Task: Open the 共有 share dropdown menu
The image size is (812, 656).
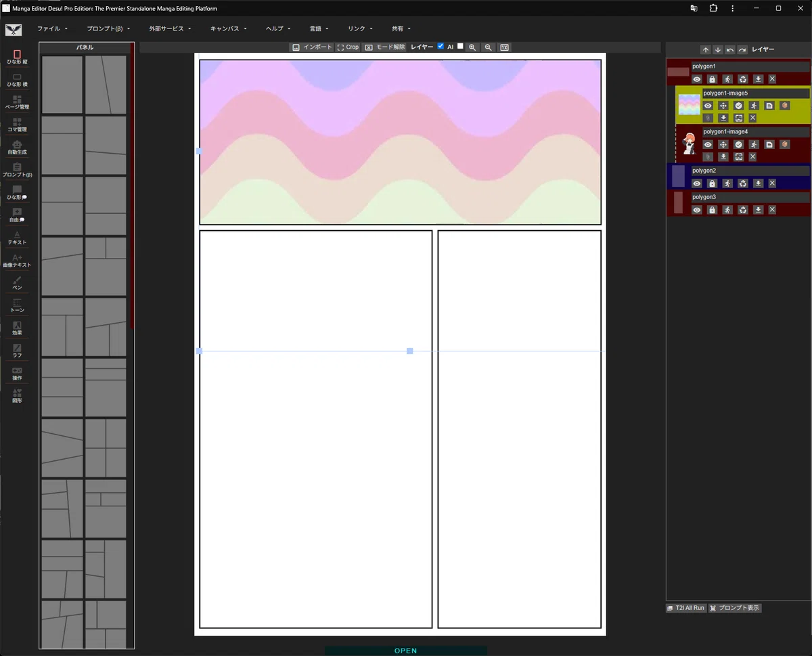Action: pyautogui.click(x=401, y=28)
